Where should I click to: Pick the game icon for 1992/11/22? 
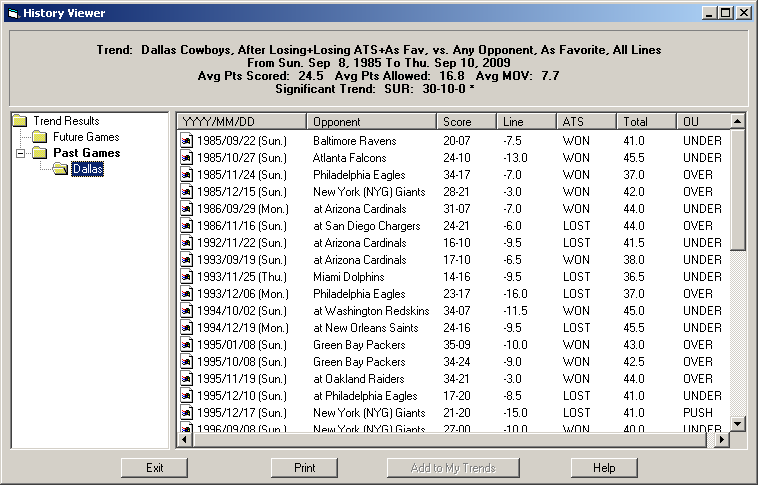(187, 243)
